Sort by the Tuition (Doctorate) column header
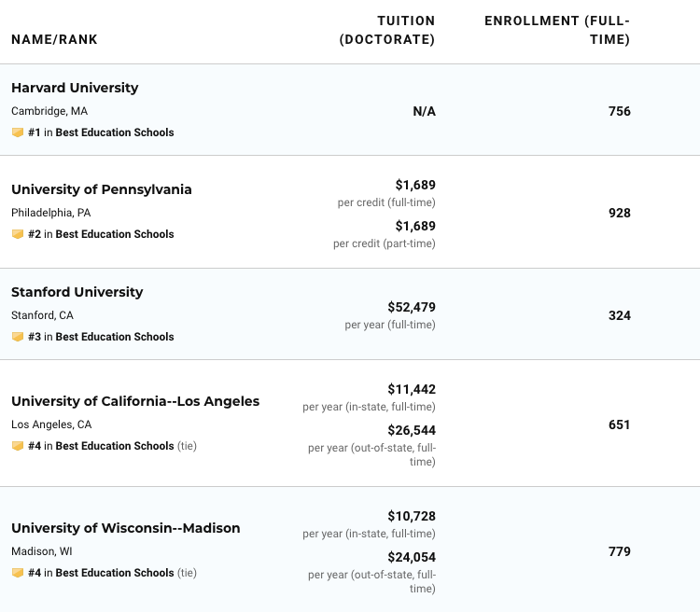The image size is (700, 612). [387, 30]
